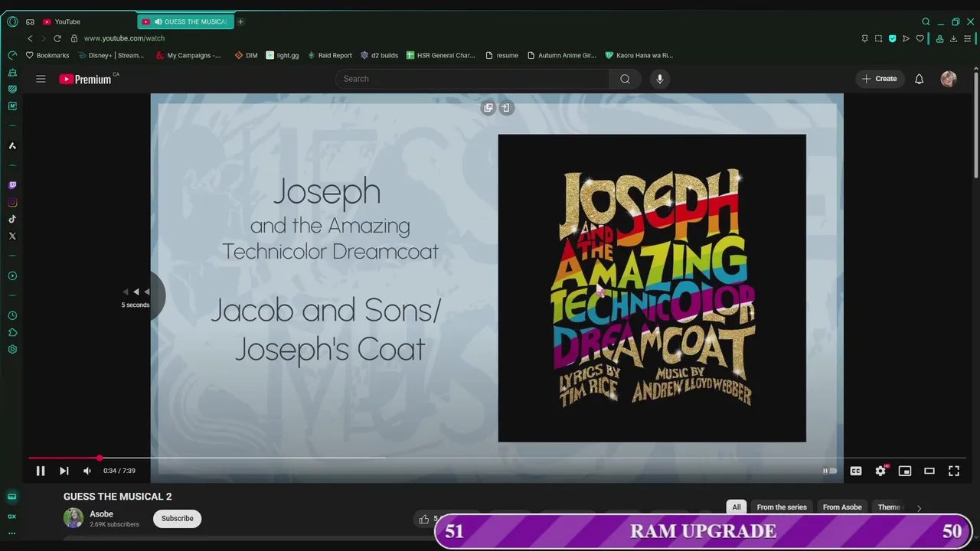Click the lock icon in the address bar
Screen dimensions: 980x551
74,38
